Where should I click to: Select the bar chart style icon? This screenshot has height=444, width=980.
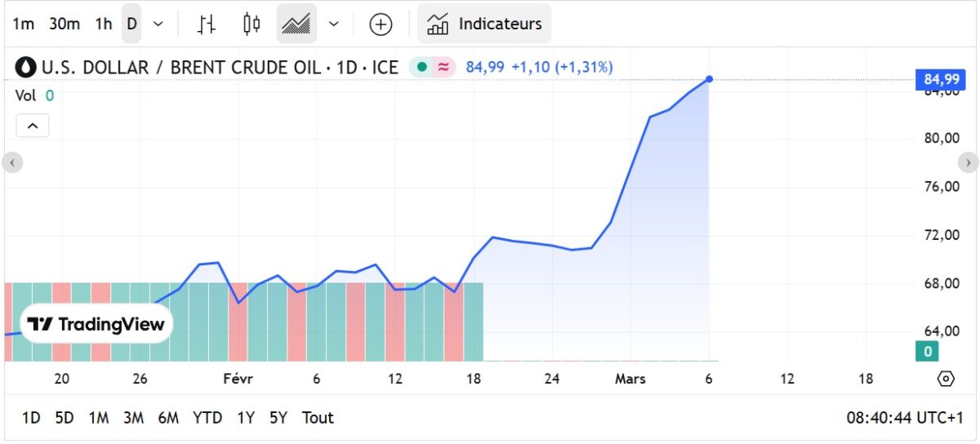coord(207,24)
